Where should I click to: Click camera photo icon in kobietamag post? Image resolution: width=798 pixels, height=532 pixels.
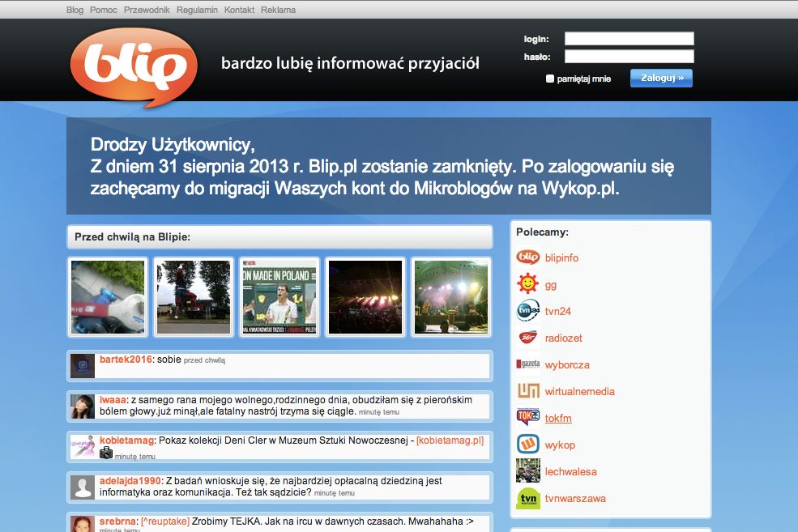tap(106, 453)
